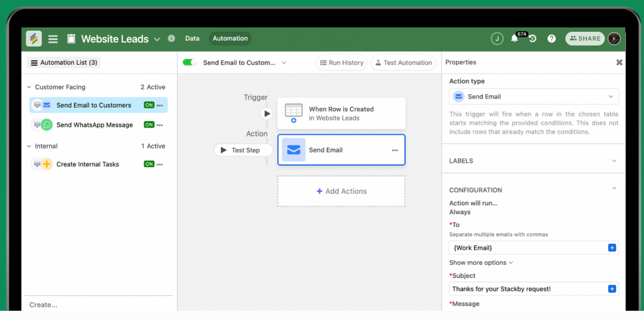Toggle ON switch for Send WhatsApp Message
644x319 pixels.
[x=149, y=125]
